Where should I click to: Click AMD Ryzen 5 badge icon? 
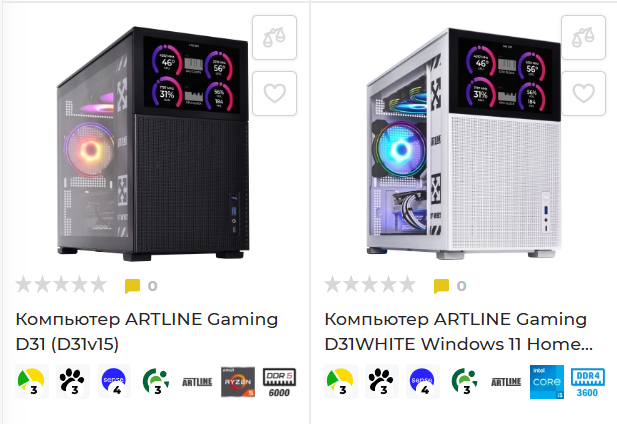238,382
